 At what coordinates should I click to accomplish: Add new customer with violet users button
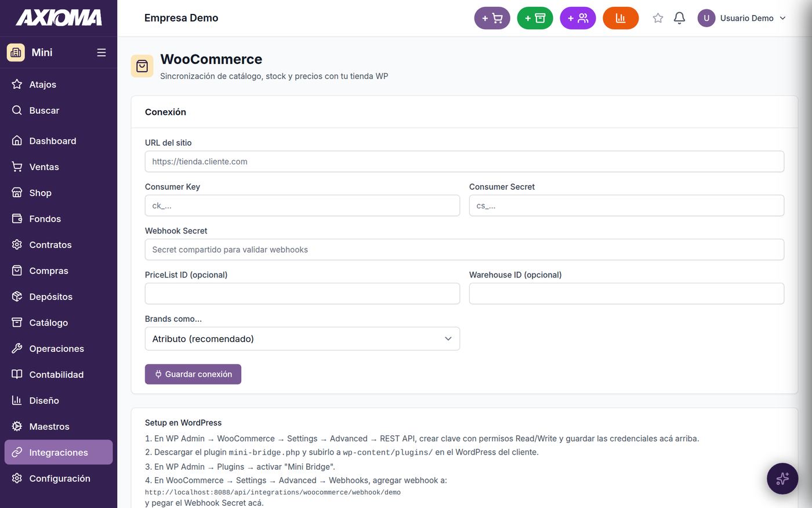click(x=578, y=18)
